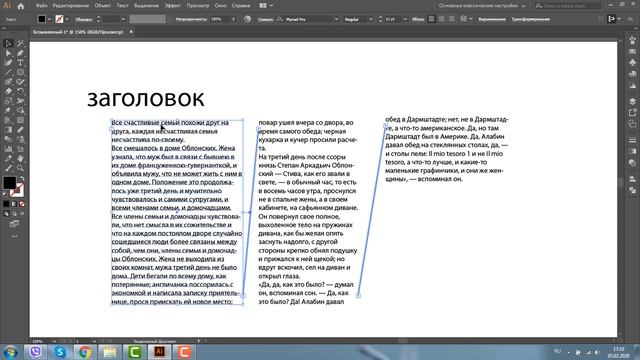The width and height of the screenshot is (640, 360).
Task: Set fill mode to Gradient
Action: [x=14, y=204]
